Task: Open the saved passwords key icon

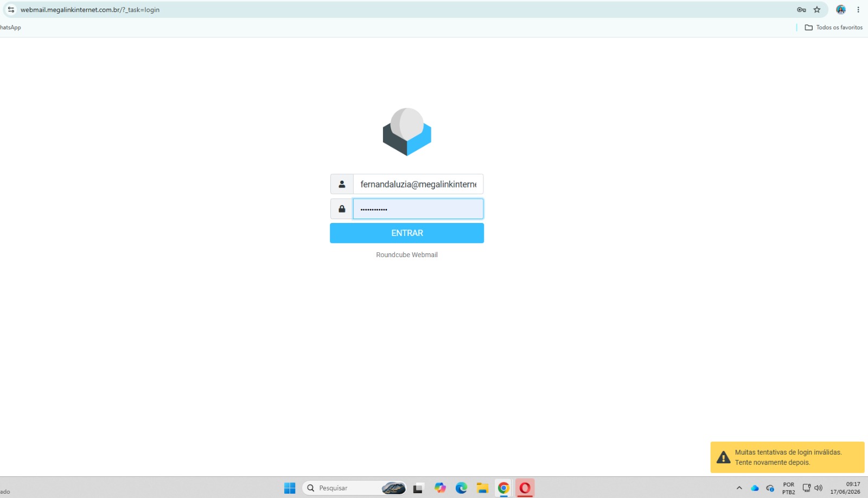Action: tap(801, 10)
